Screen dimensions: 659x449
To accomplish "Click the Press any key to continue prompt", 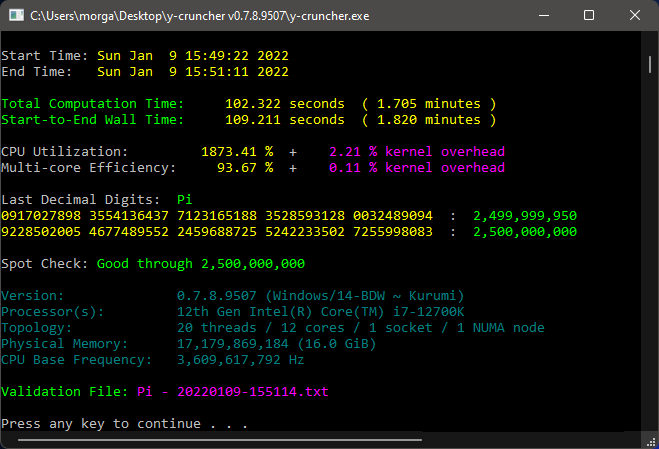I will click(x=125, y=424).
